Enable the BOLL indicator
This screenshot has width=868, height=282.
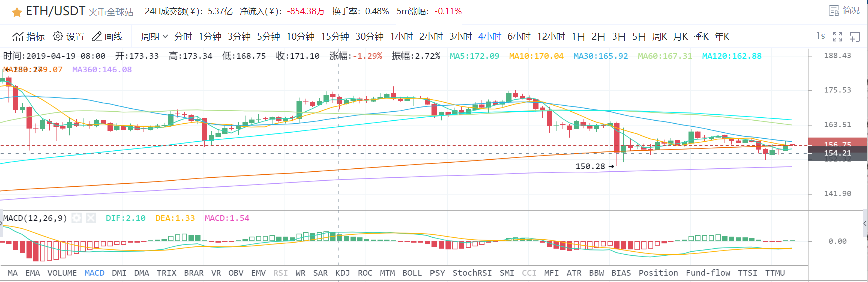point(412,273)
